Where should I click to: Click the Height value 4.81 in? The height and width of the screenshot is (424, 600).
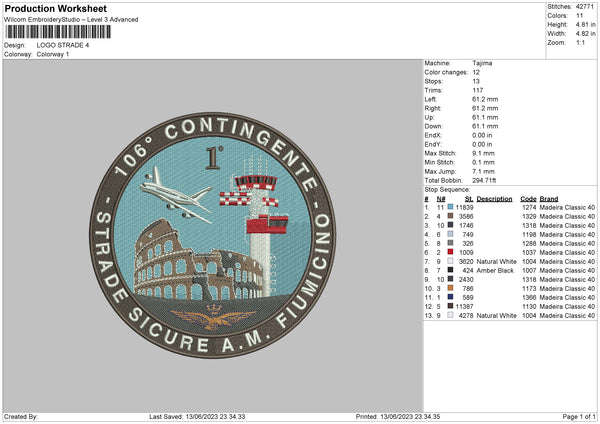pos(585,24)
